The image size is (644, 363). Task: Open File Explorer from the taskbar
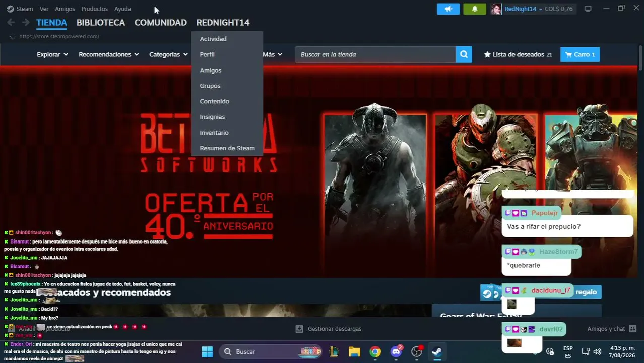point(354,351)
